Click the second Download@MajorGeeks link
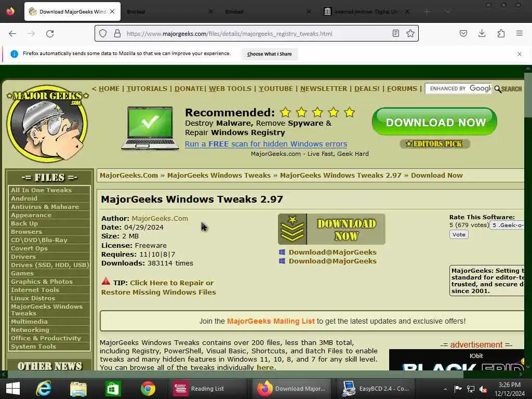Image resolution: width=532 pixels, height=399 pixels. tap(332, 261)
